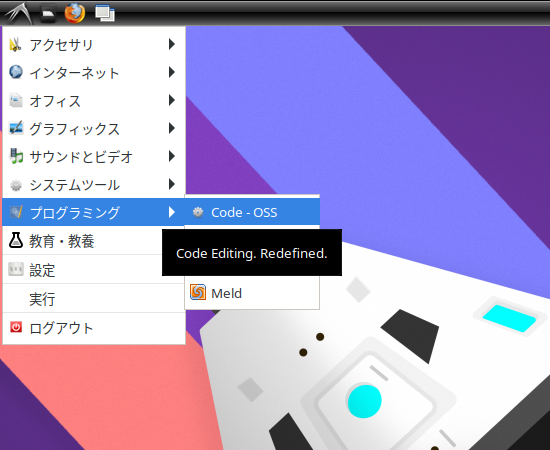Viewport: 550px width, 450px height.
Task: Launch Code - OSS from the submenu
Action: 252,212
